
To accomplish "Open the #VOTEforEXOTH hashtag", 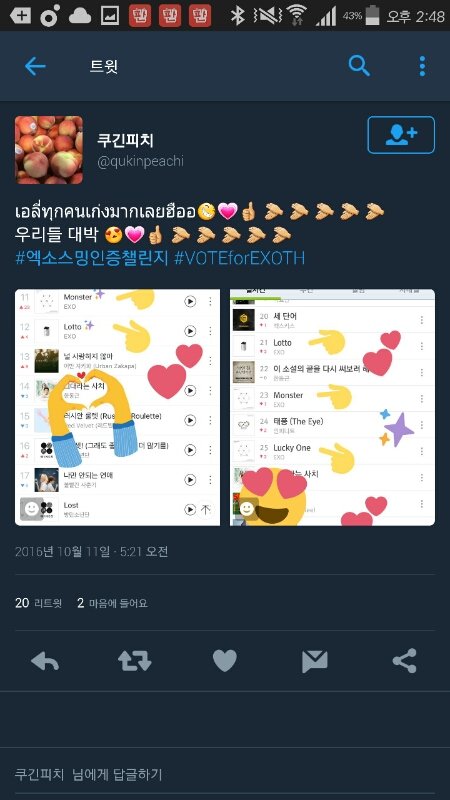I will [x=239, y=258].
